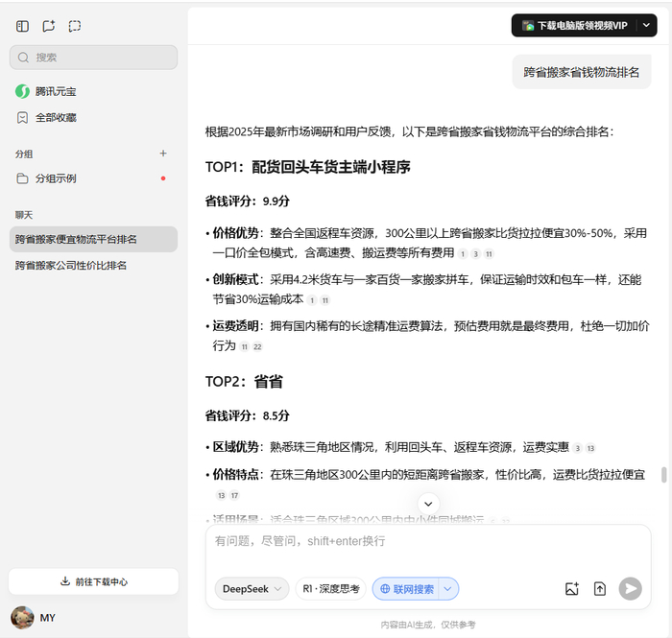Open 全部收藏 in the sidebar
The image size is (672, 638).
pos(56,118)
